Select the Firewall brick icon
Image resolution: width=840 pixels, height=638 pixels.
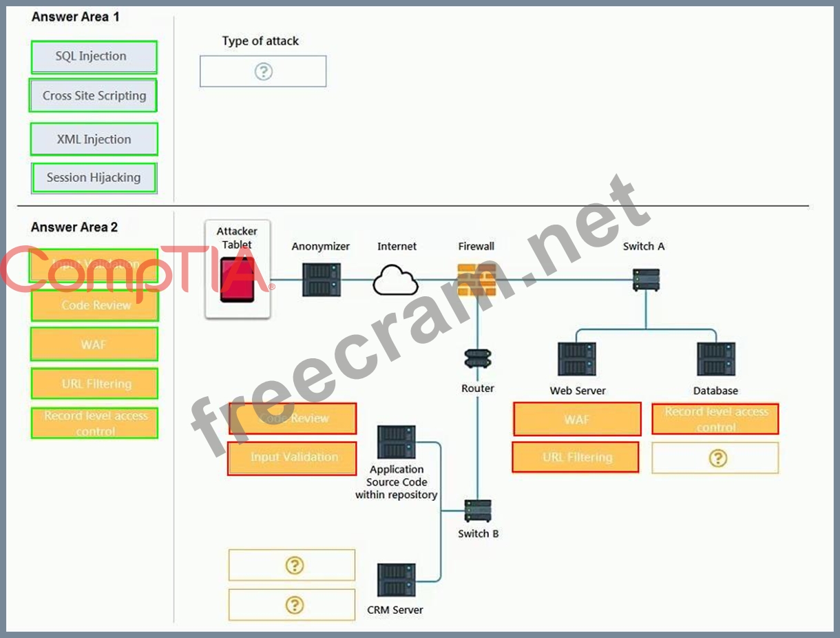click(x=476, y=279)
